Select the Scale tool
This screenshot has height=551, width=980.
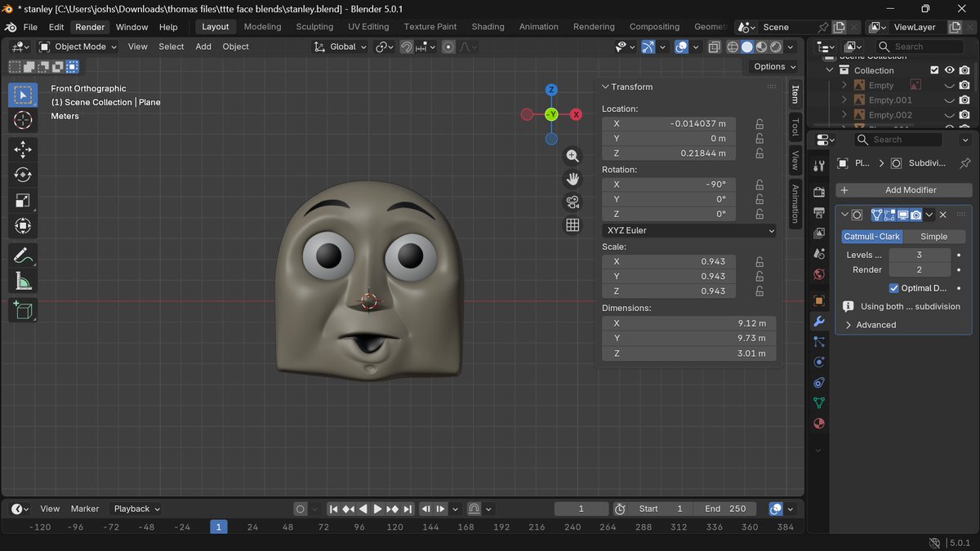tap(23, 200)
